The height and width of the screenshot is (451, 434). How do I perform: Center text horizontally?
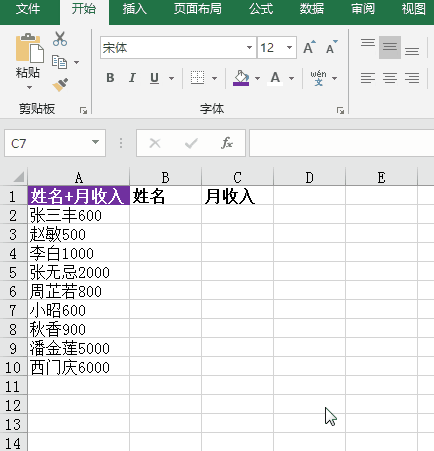pyautogui.click(x=390, y=78)
